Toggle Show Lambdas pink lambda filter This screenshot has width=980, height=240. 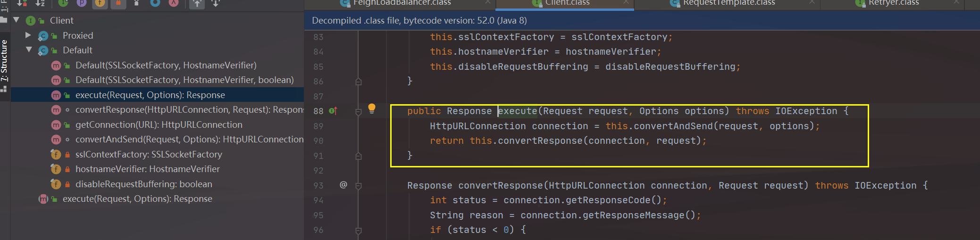pyautogui.click(x=174, y=3)
